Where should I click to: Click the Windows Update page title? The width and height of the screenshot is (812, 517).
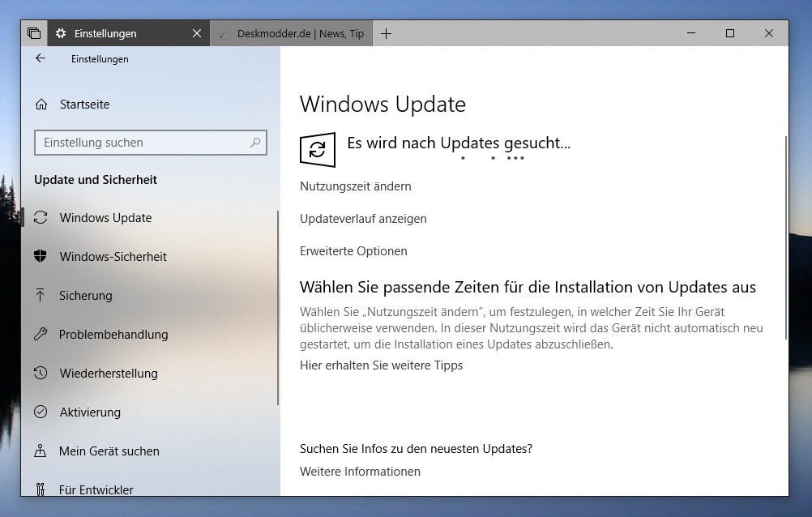382,104
